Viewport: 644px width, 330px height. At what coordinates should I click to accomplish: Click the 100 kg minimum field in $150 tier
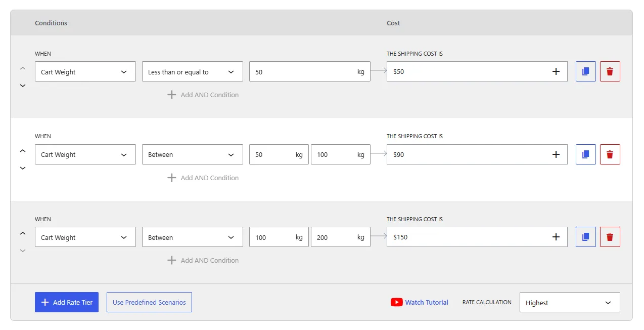click(279, 237)
